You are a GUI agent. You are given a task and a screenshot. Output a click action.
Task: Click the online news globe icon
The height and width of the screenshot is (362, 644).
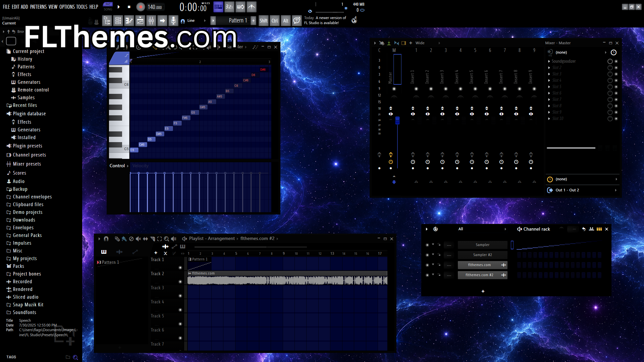[354, 20]
